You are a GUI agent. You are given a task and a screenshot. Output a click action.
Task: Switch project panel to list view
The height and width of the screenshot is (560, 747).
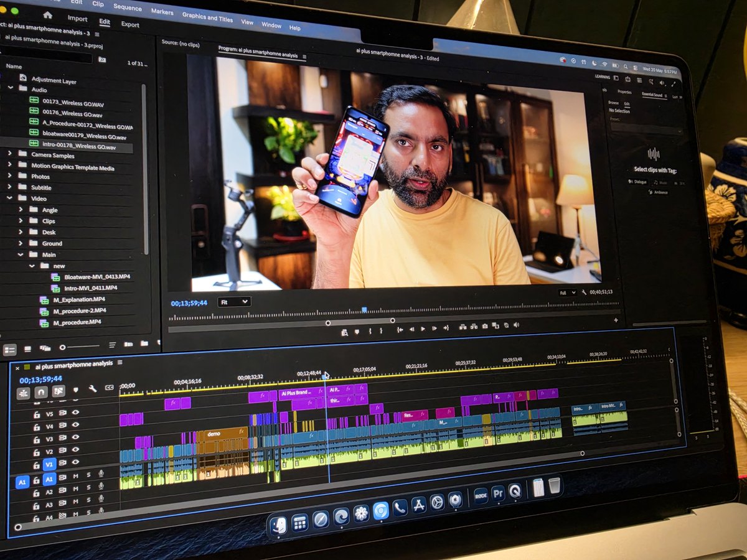coord(10,350)
